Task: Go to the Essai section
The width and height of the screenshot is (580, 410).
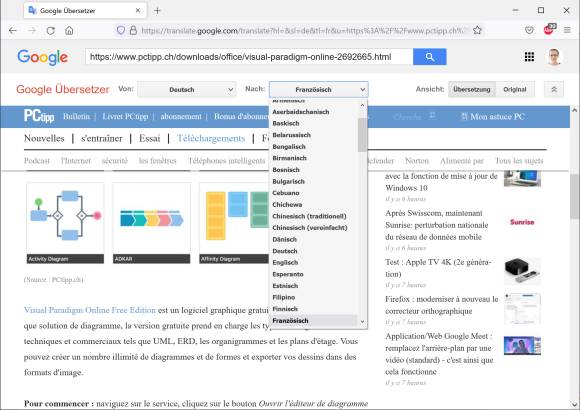Action: (149, 138)
